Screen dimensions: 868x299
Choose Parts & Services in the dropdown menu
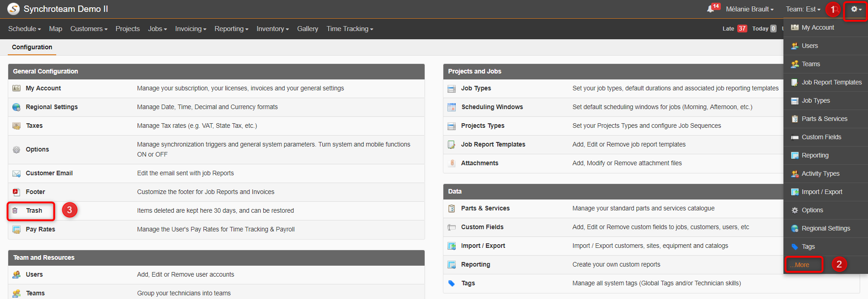point(825,119)
